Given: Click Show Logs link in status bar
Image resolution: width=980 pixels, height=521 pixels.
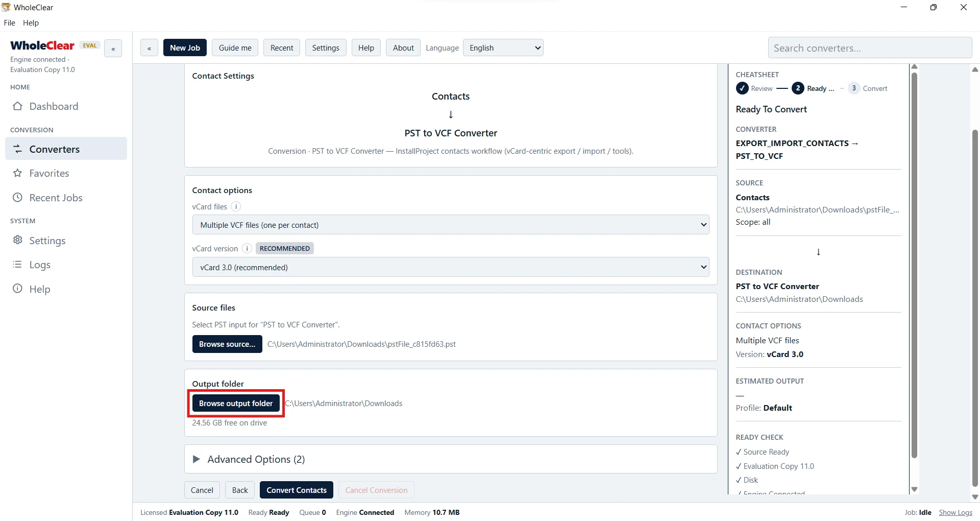Looking at the screenshot, I should pyautogui.click(x=955, y=512).
